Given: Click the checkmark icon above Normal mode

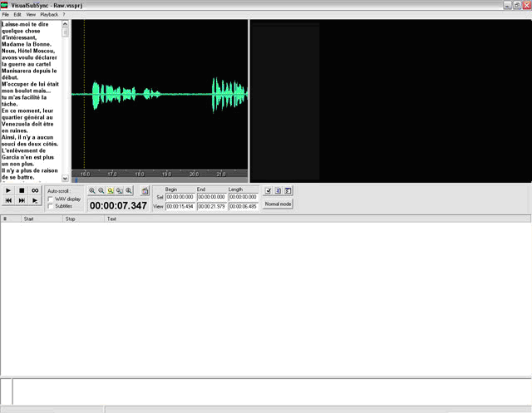Looking at the screenshot, I should (x=268, y=191).
